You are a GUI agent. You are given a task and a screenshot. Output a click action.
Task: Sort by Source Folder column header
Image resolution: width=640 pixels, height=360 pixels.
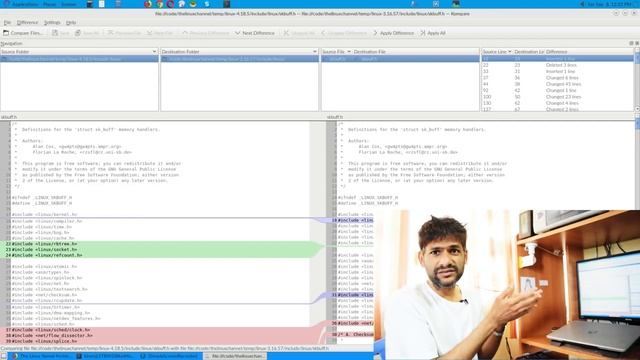pyautogui.click(x=79, y=52)
